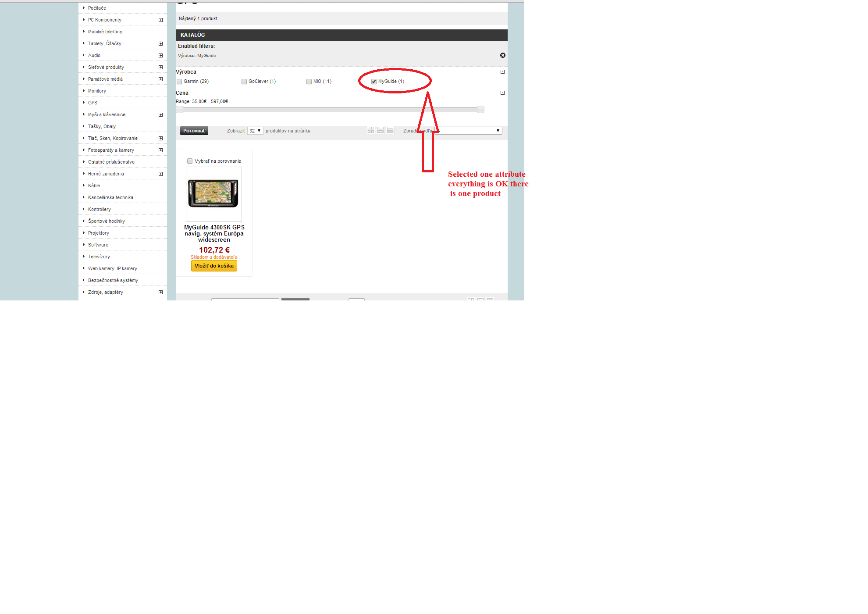The image size is (868, 614).
Task: Collapse the Cena filter section
Action: point(502,93)
